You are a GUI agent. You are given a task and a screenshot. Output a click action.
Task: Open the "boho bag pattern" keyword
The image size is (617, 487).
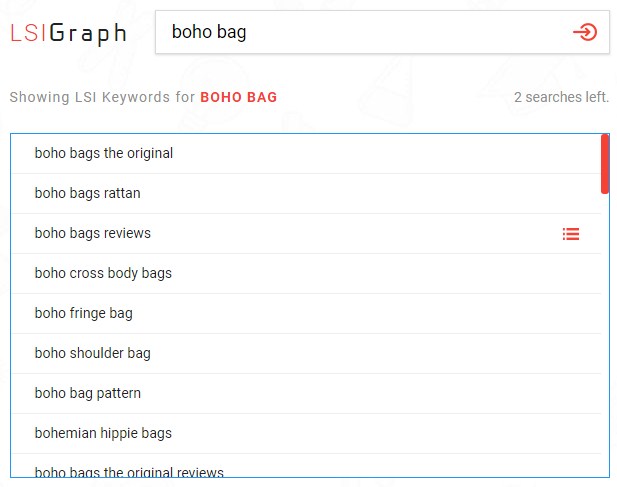click(x=87, y=393)
